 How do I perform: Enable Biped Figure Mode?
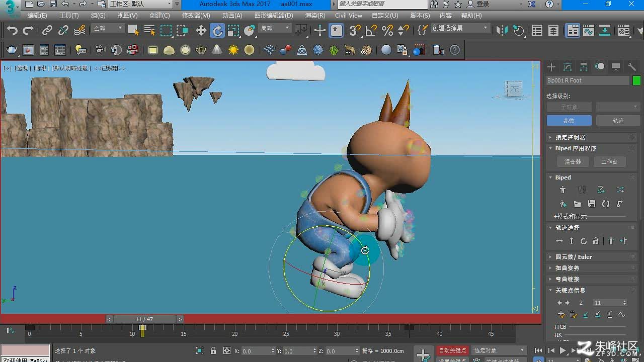coord(562,190)
